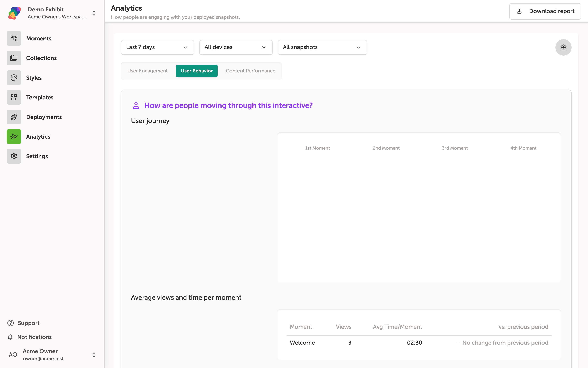Click the How are people moving heading
Screen dimensions: 588x368
228,105
